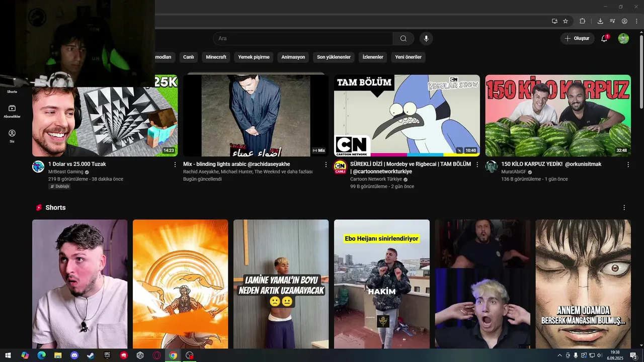Select the Minecraft filter chip
Image resolution: width=644 pixels, height=362 pixels.
216,57
